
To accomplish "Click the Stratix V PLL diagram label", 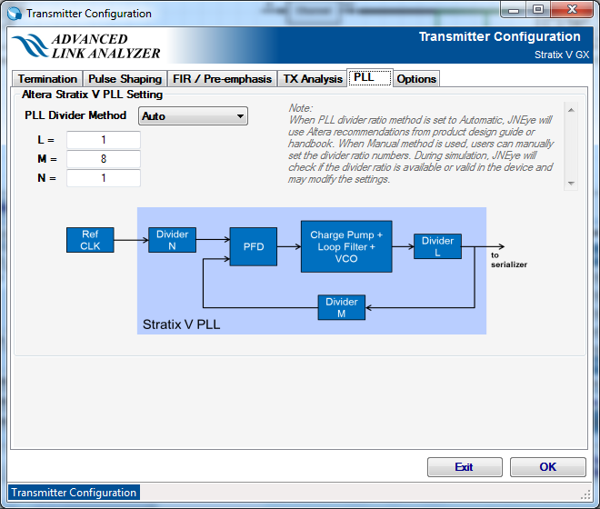I will tap(181, 325).
